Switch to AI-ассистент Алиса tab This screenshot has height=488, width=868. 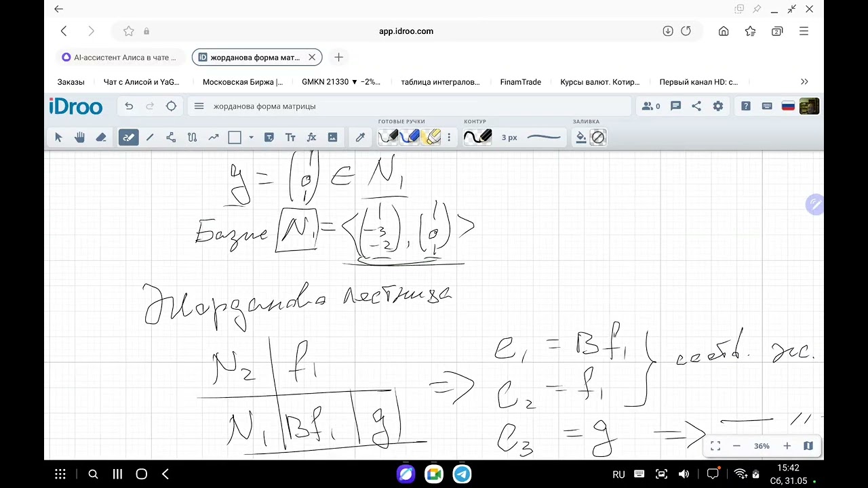pyautogui.click(x=119, y=58)
